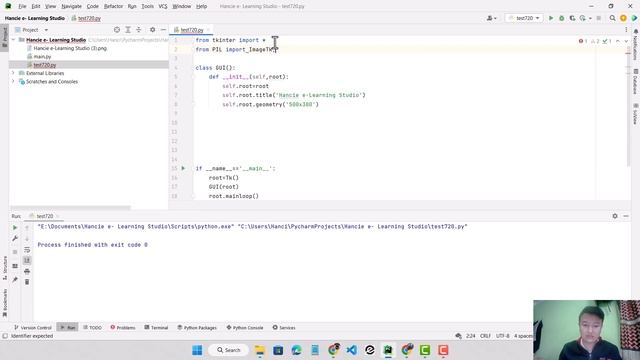This screenshot has height=360, width=640.
Task: Open the Notifications side tool window
Action: [x=636, y=45]
